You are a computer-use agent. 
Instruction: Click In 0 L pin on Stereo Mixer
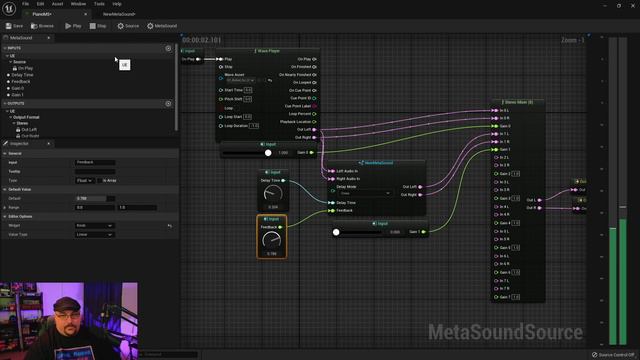495,111
